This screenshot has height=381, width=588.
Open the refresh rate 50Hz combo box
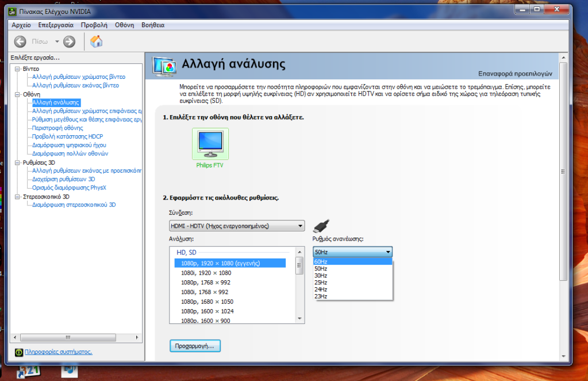click(x=352, y=252)
